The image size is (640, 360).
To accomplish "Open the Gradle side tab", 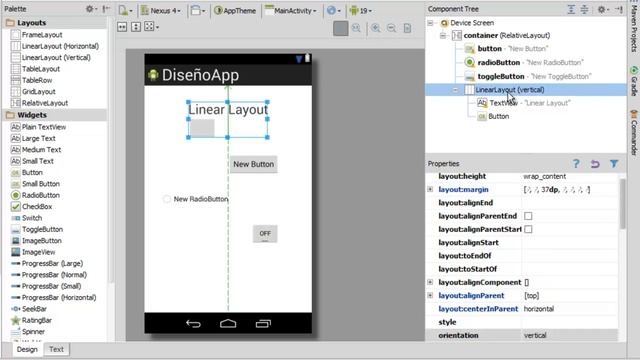I will click(633, 81).
